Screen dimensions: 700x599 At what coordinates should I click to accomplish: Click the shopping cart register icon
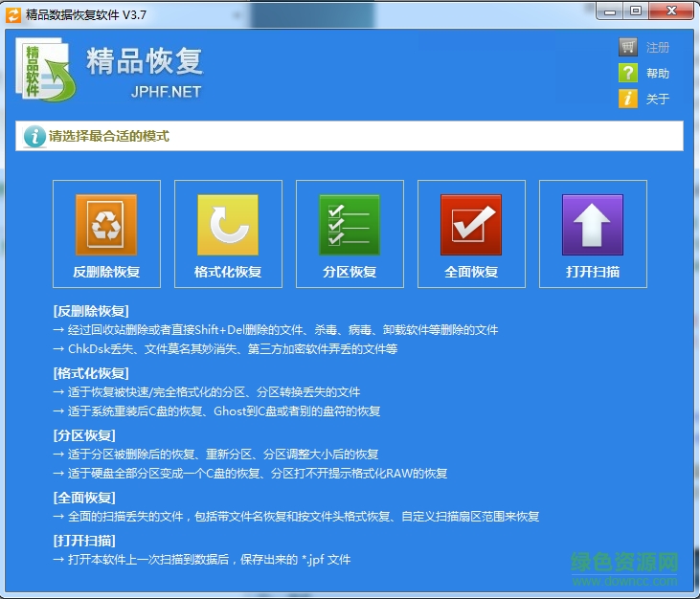pos(628,47)
